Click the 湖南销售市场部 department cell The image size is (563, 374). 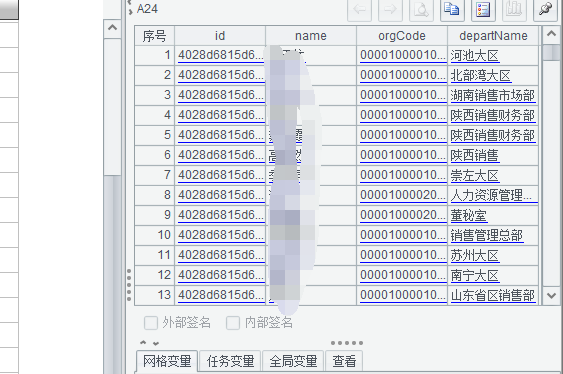493,95
